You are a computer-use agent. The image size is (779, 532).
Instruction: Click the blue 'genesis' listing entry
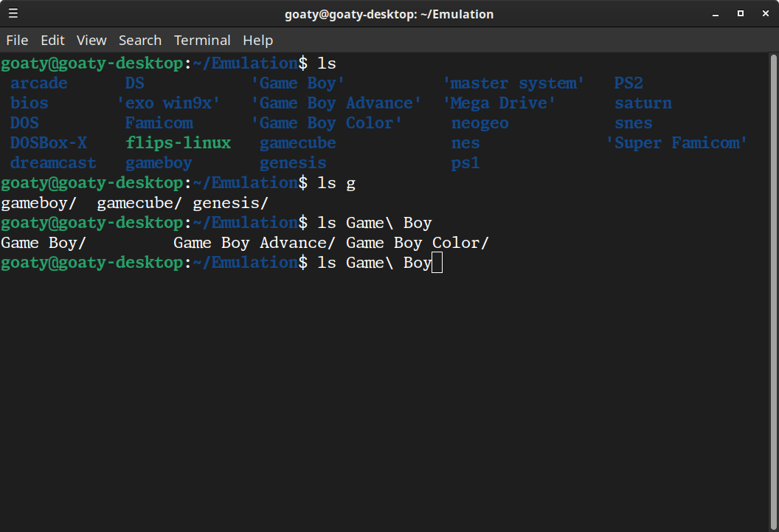pyautogui.click(x=293, y=163)
